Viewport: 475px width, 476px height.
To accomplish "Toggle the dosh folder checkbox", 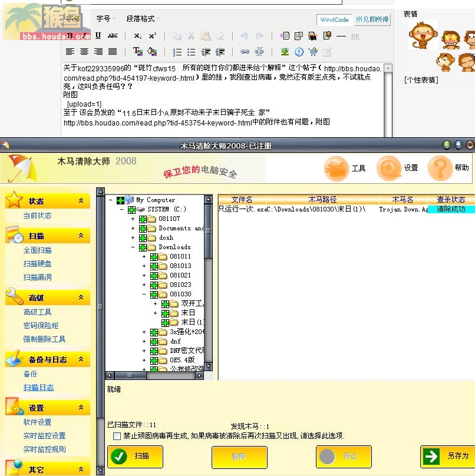I will coord(143,238).
